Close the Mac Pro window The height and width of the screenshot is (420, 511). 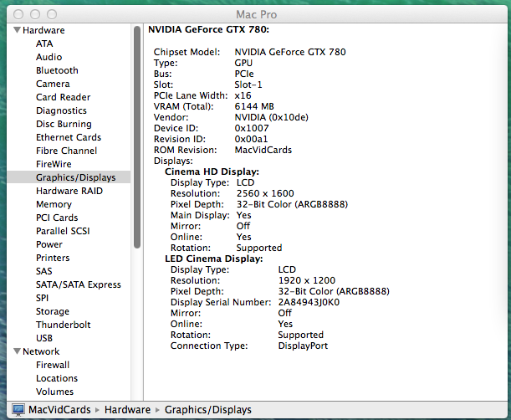(18, 14)
